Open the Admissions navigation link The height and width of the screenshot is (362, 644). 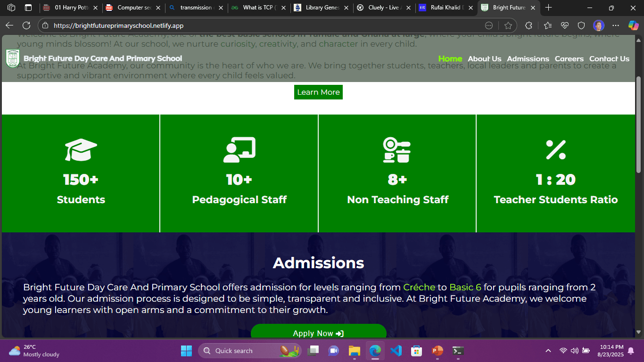528,58
